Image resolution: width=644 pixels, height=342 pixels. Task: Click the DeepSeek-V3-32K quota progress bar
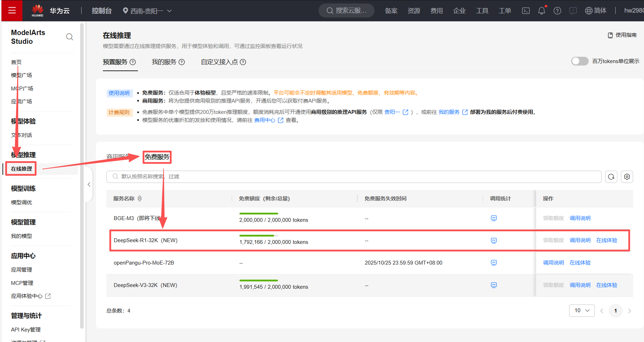259,280
